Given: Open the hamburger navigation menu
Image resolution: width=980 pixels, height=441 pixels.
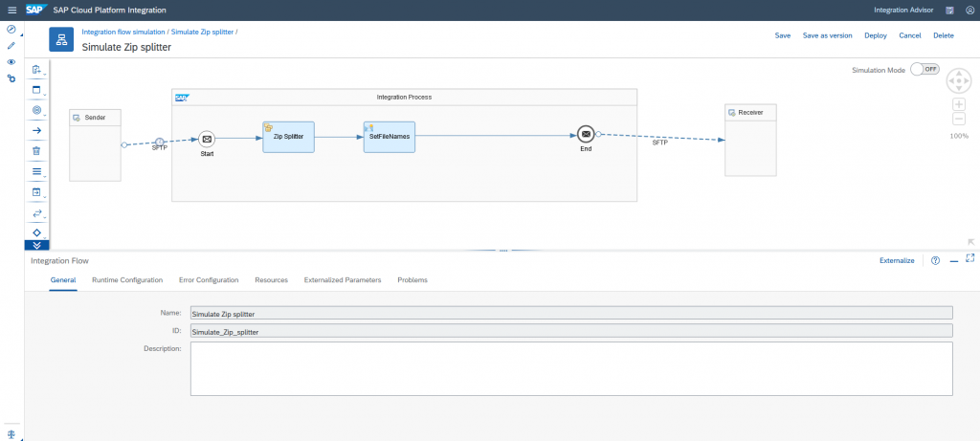Looking at the screenshot, I should pos(11,11).
